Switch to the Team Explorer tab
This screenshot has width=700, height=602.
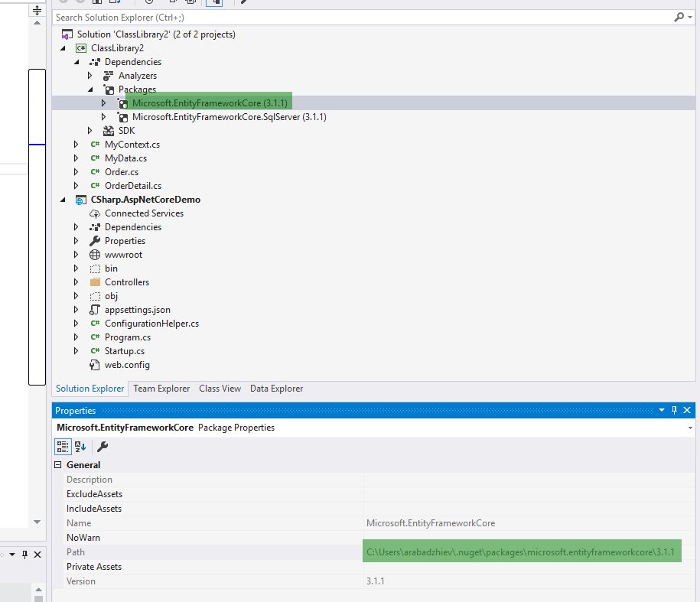161,389
